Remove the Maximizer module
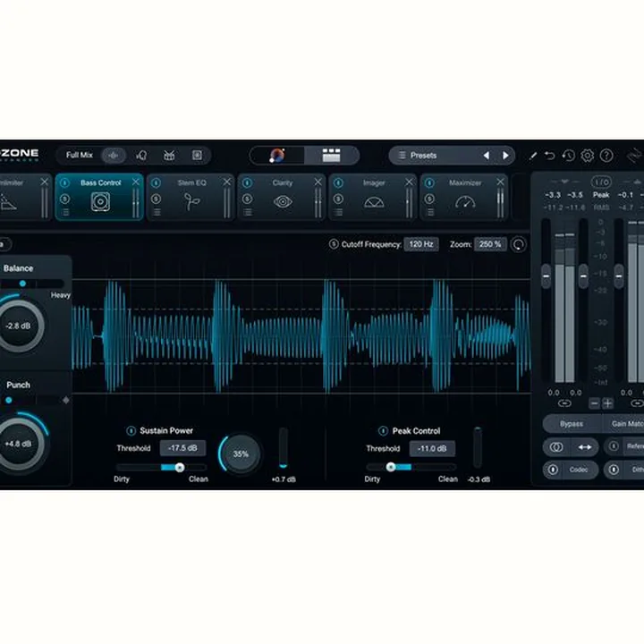644x644 pixels. [500, 182]
